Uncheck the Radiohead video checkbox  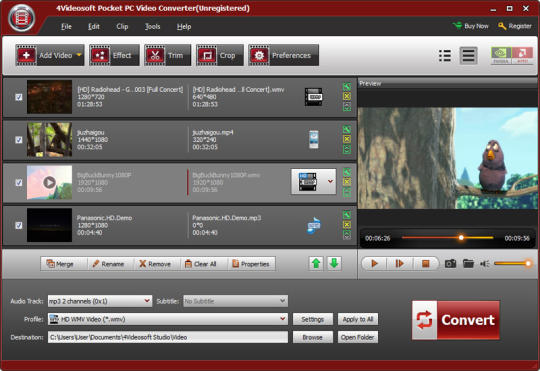click(19, 97)
